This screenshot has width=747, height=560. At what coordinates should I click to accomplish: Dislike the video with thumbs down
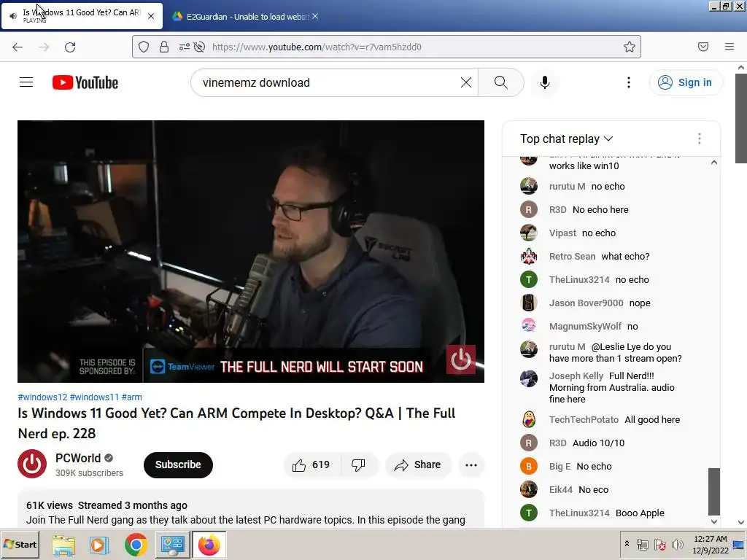pyautogui.click(x=358, y=464)
